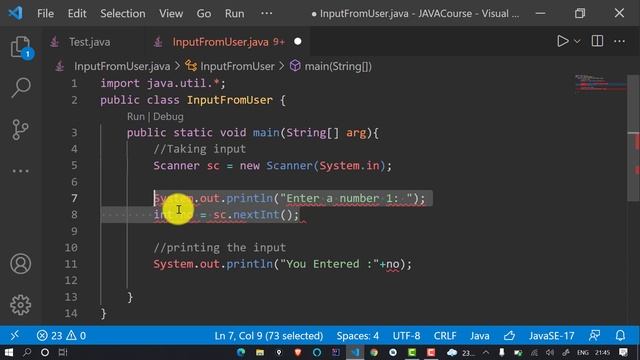Open Brave browser from taskbar
This screenshot has height=360, width=640.
tap(298, 352)
